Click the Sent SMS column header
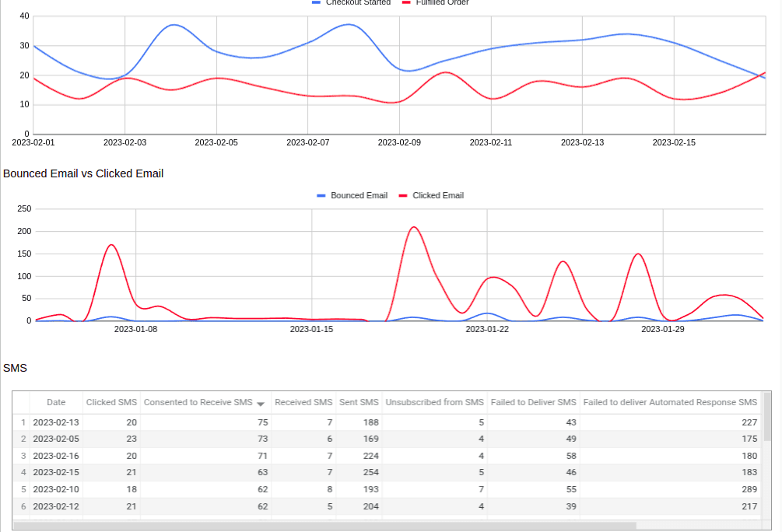This screenshot has height=532, width=782. coord(359,402)
